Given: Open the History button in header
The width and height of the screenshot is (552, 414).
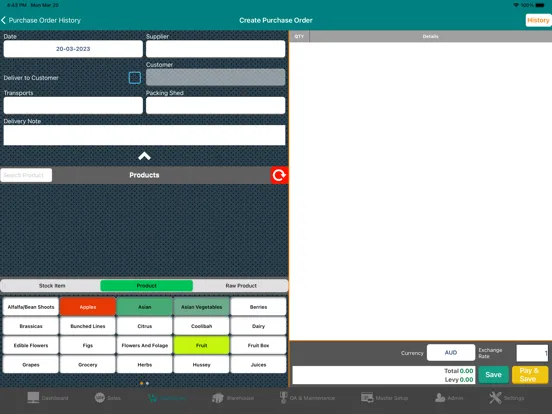Looking at the screenshot, I should tap(538, 20).
